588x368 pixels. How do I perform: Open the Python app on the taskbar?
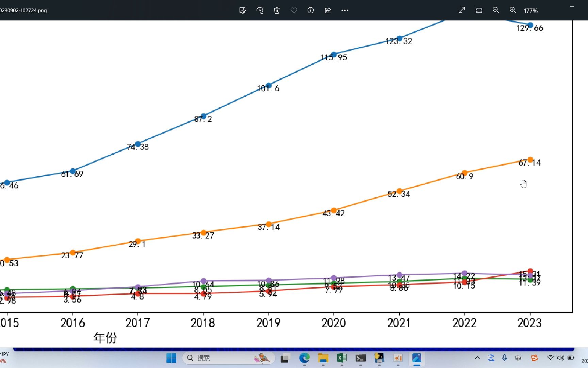379,358
